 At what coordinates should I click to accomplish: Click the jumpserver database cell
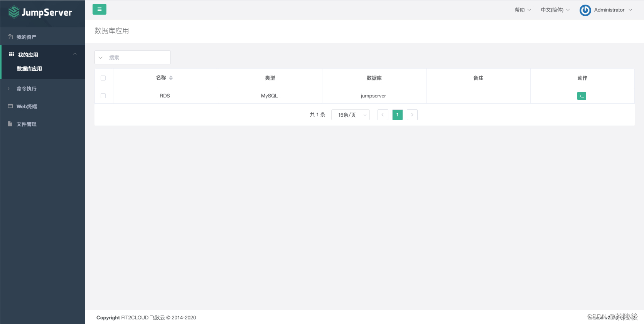pyautogui.click(x=373, y=96)
